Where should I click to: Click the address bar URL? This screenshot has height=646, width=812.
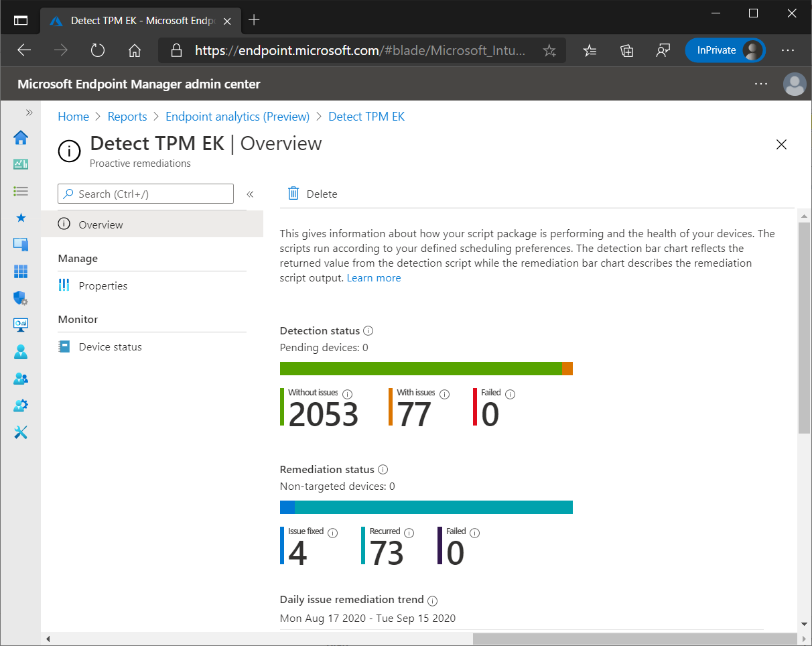coord(360,50)
